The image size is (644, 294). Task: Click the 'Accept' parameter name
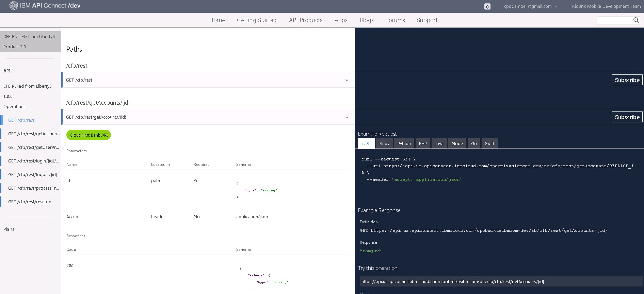73,217
